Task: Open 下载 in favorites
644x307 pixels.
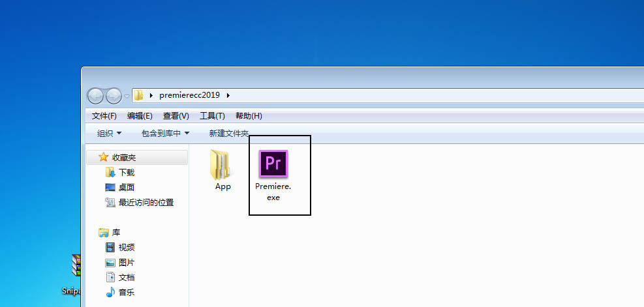Action: coord(127,172)
